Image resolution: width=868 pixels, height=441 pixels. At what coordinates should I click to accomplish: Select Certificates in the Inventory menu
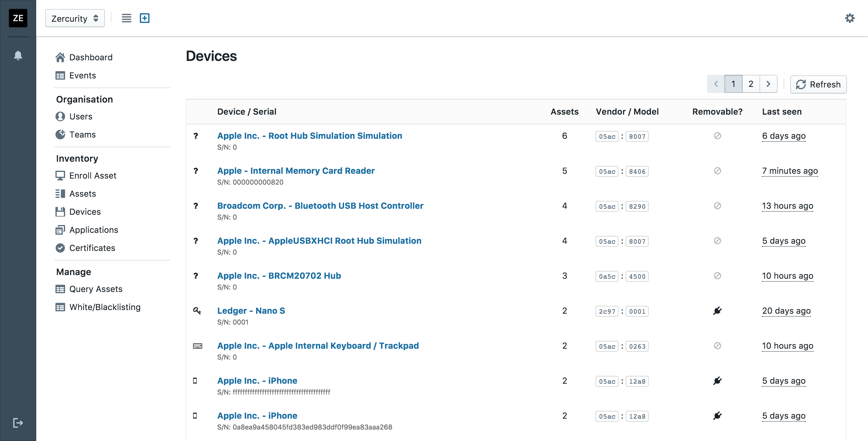[x=92, y=248]
